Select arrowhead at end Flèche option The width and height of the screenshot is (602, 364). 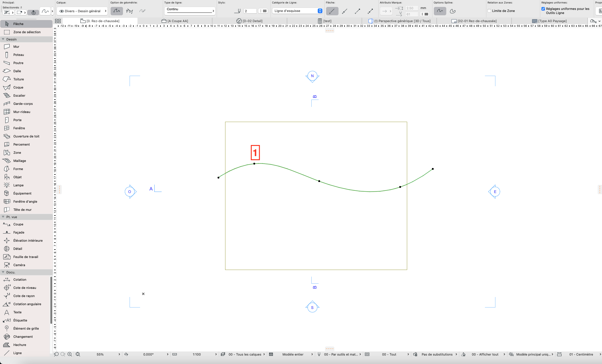click(x=358, y=11)
